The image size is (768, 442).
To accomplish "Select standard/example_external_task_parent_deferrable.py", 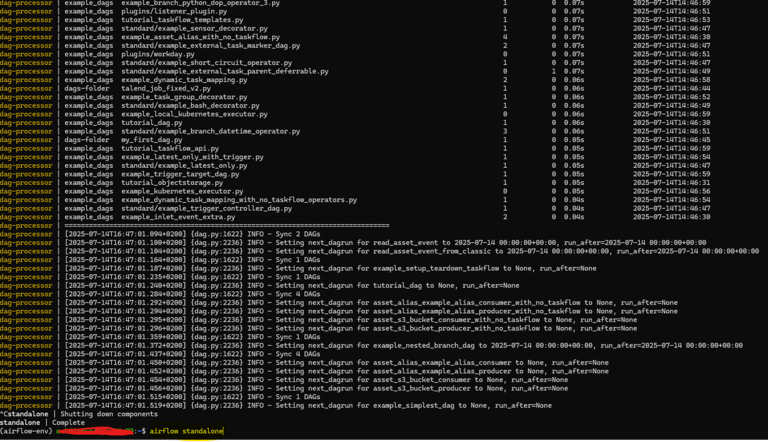I will pos(225,72).
